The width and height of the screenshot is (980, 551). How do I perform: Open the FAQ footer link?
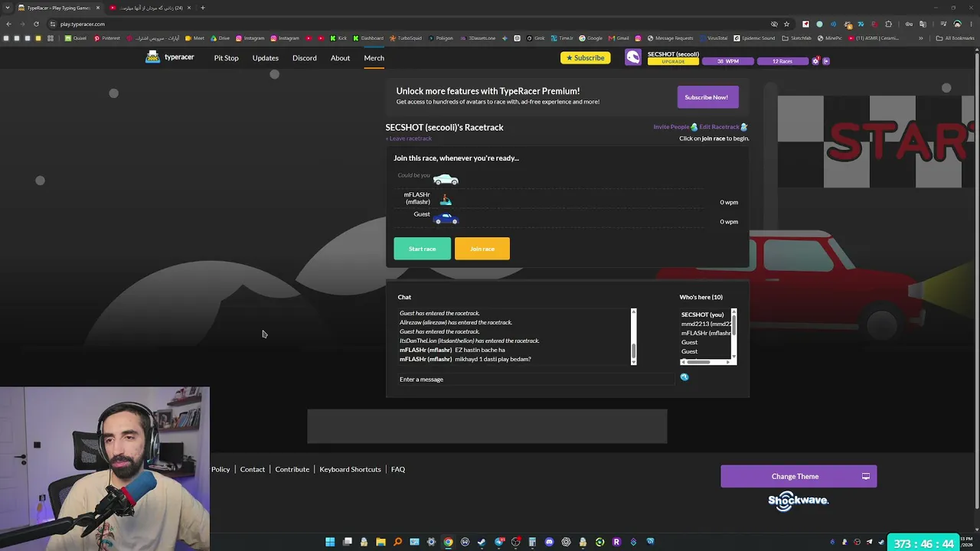398,469
